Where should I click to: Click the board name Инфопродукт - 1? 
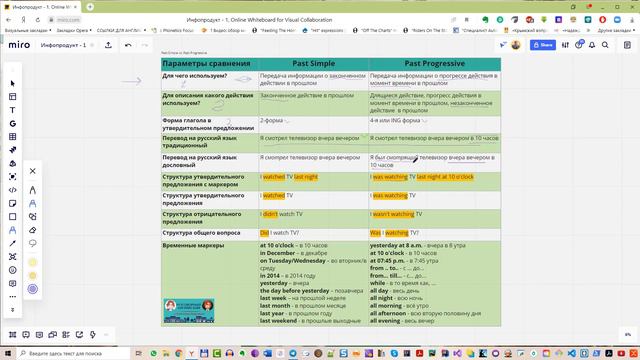click(63, 45)
